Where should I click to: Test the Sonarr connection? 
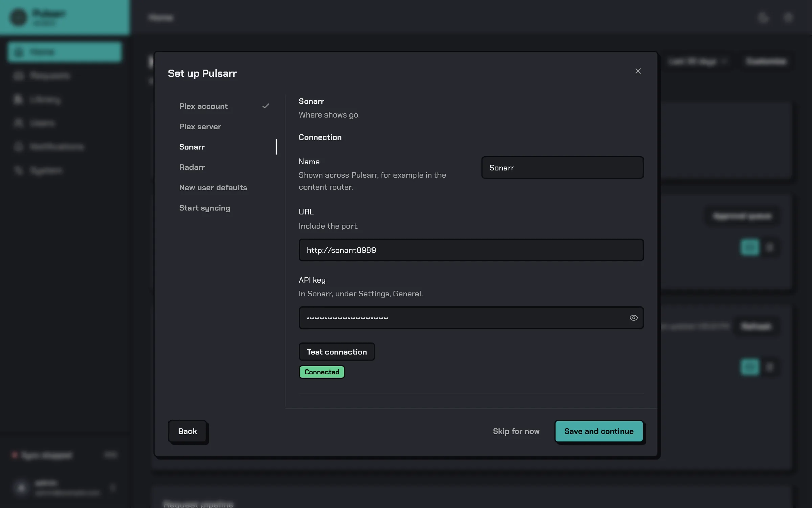[x=337, y=352]
